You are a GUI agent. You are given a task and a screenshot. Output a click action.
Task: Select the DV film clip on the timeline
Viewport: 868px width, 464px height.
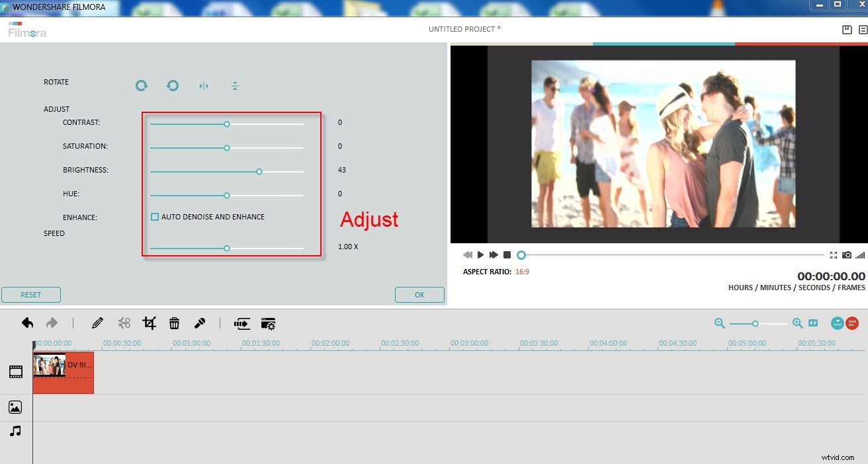coord(63,371)
